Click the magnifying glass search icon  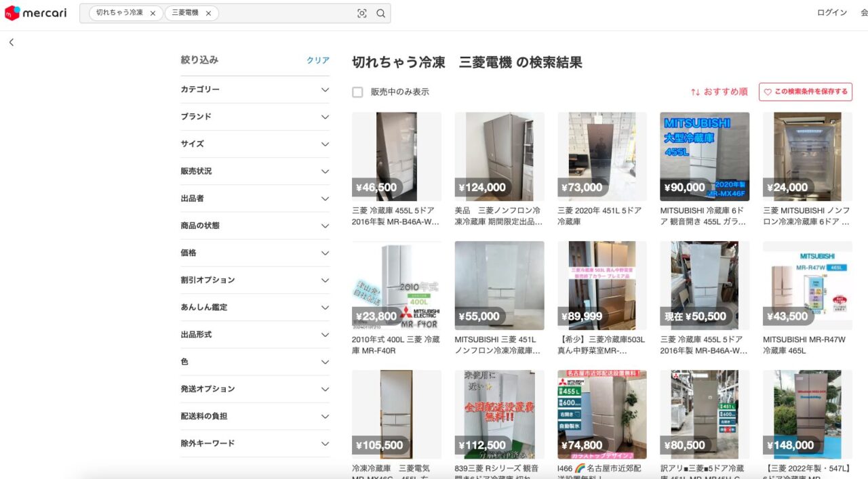point(380,14)
